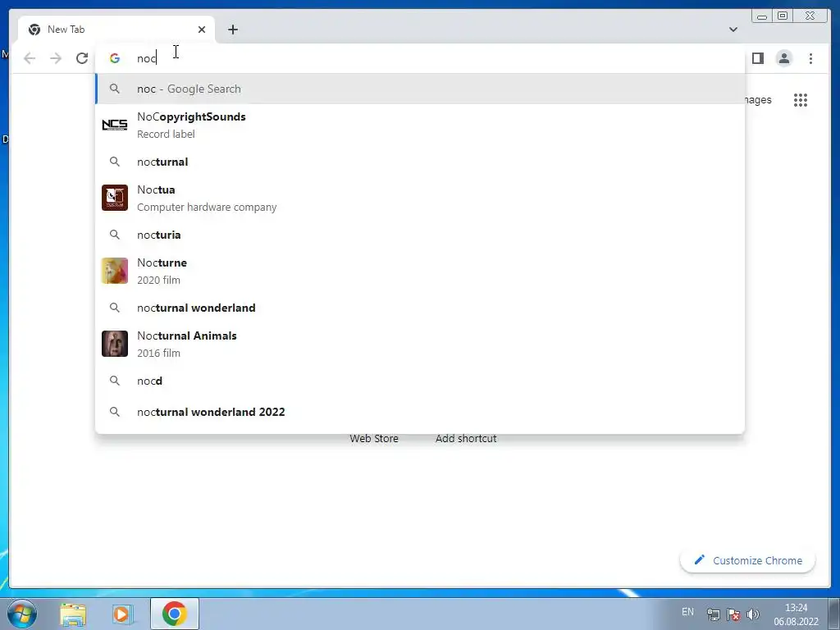Open the taskbar clock and date

pos(796,614)
